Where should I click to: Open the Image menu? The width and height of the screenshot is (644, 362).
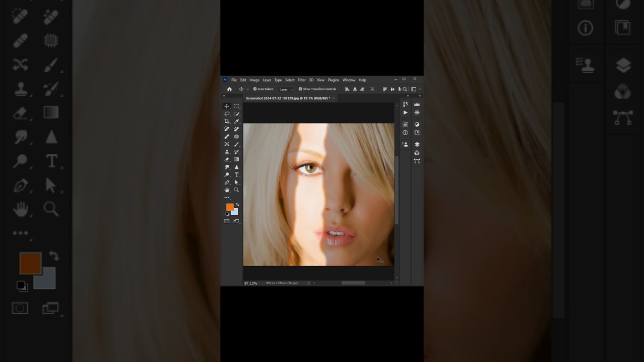pyautogui.click(x=255, y=80)
